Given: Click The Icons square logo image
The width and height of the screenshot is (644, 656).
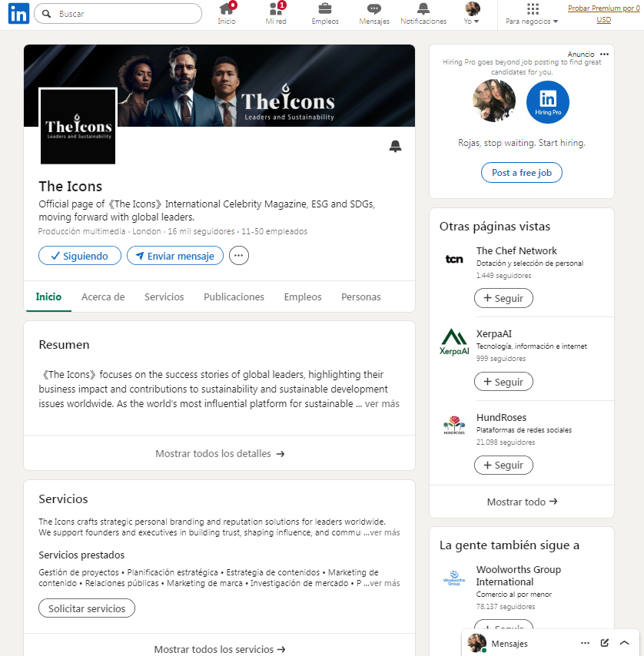Looking at the screenshot, I should (x=78, y=126).
